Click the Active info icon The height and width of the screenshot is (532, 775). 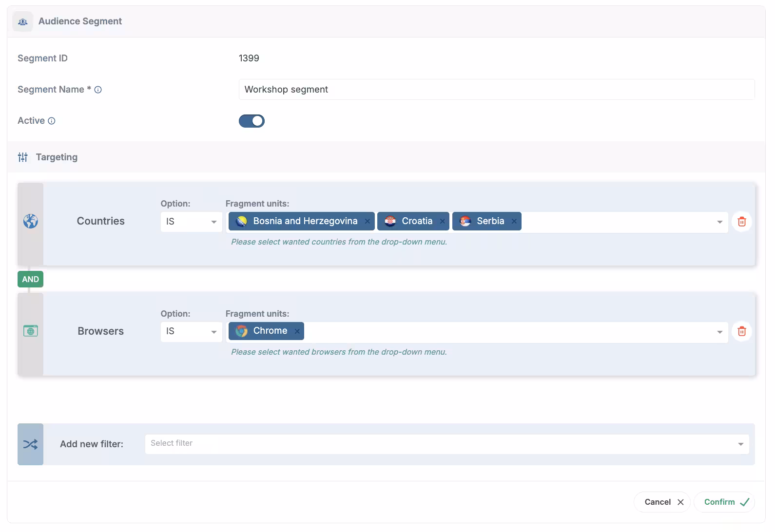pos(52,121)
